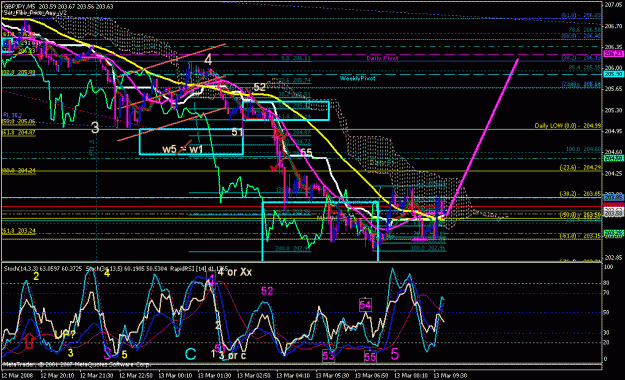Click the yellow 2 label in stochastic pane
The width and height of the screenshot is (625, 380).
coord(36,276)
